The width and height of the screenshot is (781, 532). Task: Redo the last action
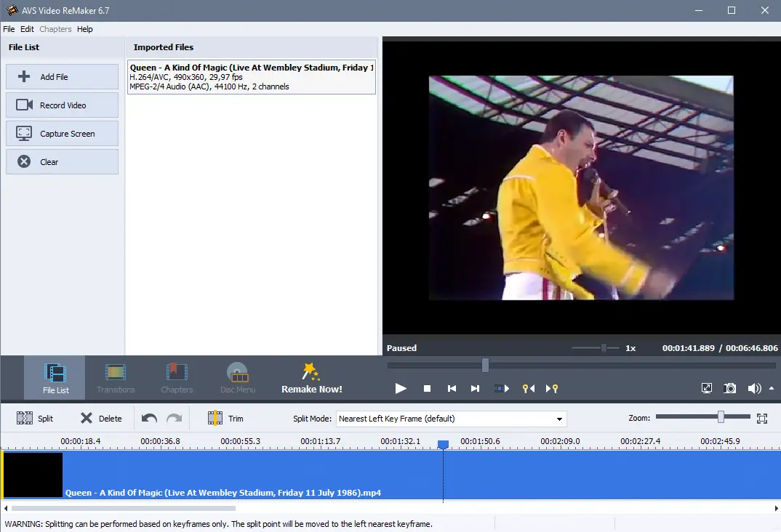[x=174, y=419]
